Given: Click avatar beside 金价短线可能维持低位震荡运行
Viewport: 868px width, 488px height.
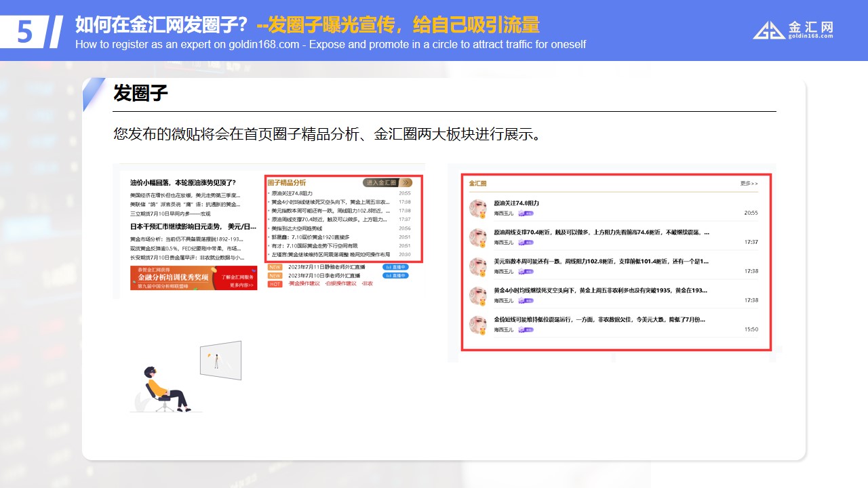Looking at the screenshot, I should (478, 325).
